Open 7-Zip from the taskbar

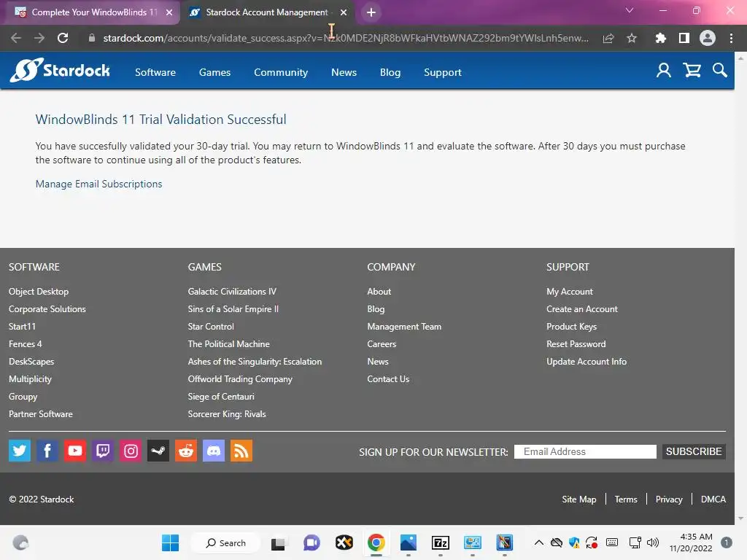[x=441, y=542]
